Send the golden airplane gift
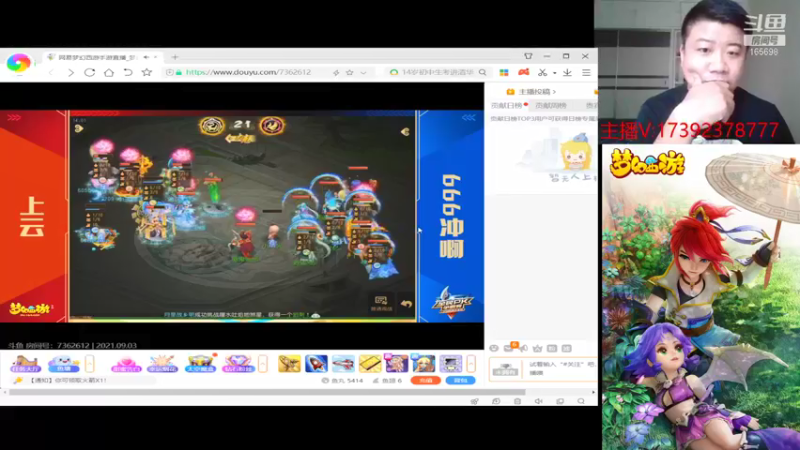 pos(289,364)
